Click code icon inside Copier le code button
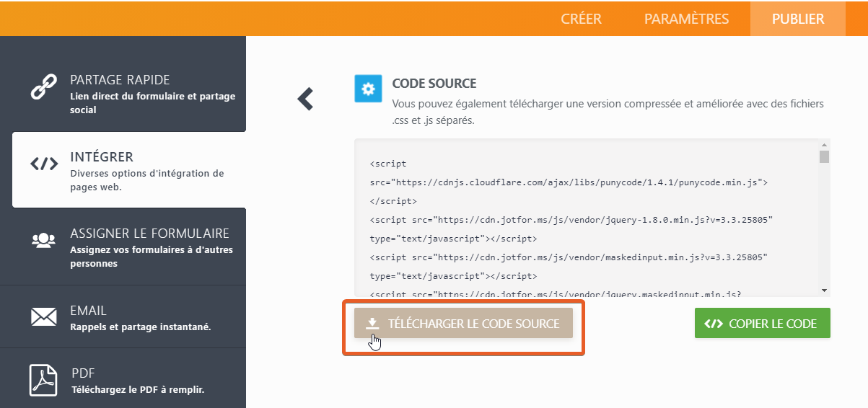Image resolution: width=868 pixels, height=408 pixels. [714, 324]
